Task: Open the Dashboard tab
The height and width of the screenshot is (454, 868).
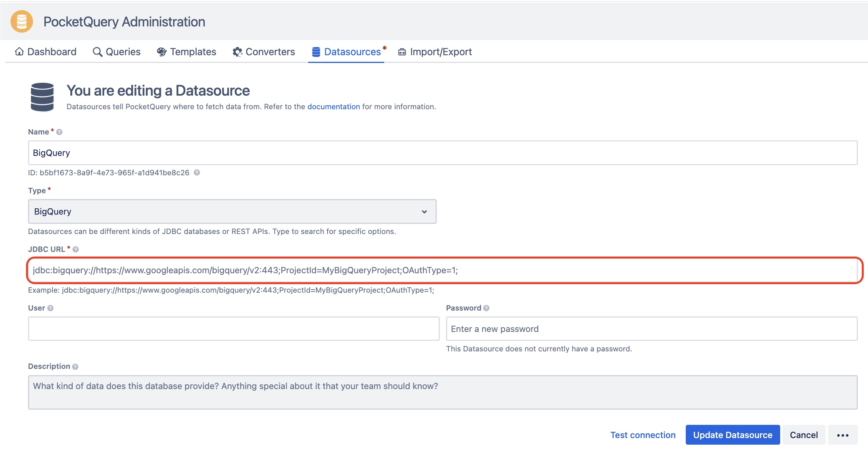Action: point(45,52)
